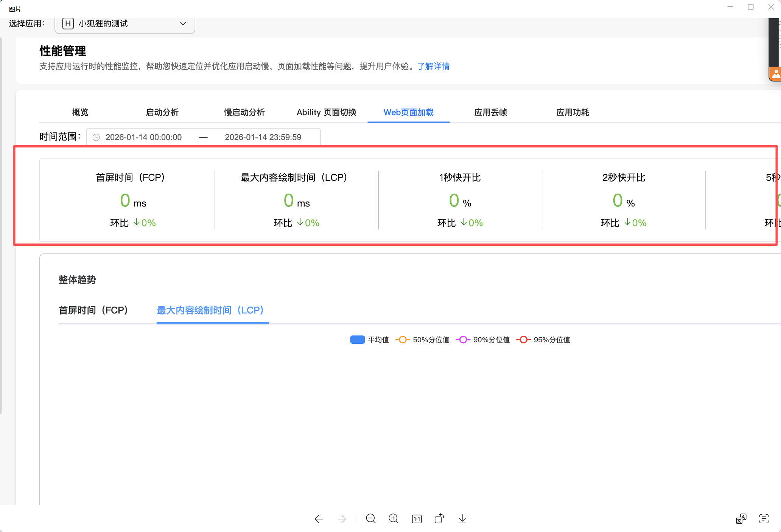Image resolution: width=781 pixels, height=532 pixels.
Task: Click the download image icon
Action: point(462,519)
